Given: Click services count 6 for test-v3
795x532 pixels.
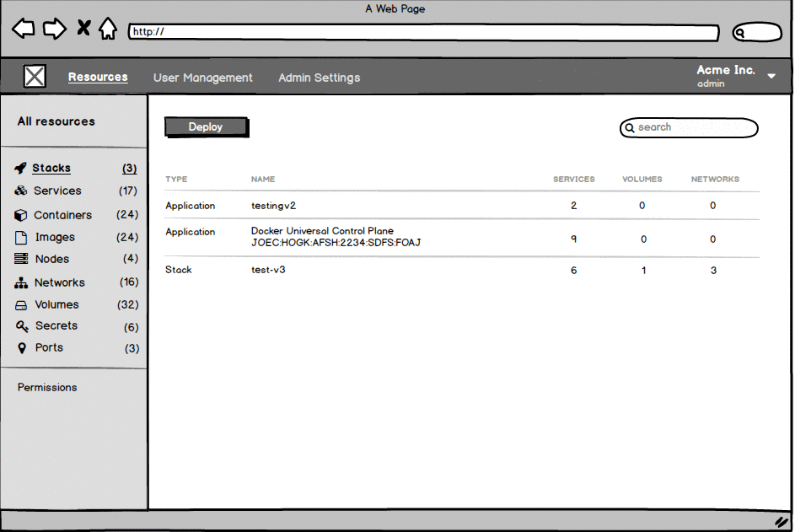Looking at the screenshot, I should (x=573, y=271).
